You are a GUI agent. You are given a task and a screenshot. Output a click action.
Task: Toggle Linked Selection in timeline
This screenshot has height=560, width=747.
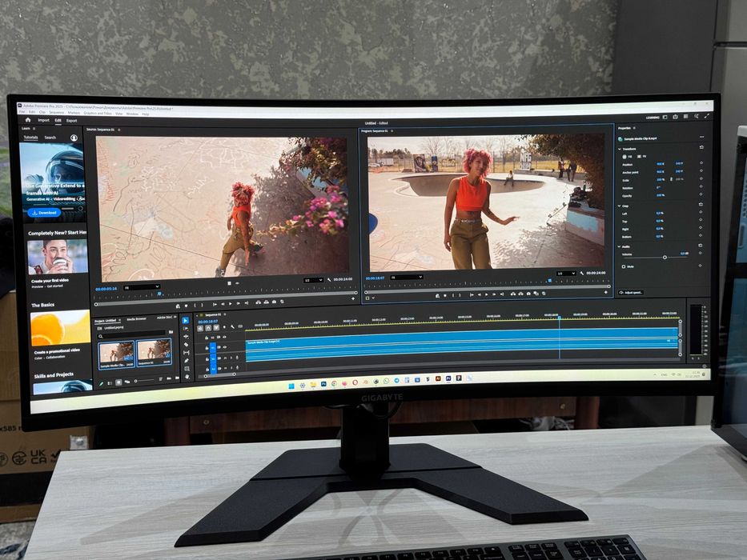216,328
